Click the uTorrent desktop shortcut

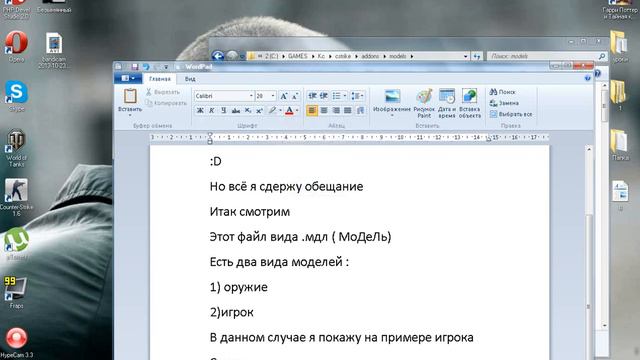(16, 244)
